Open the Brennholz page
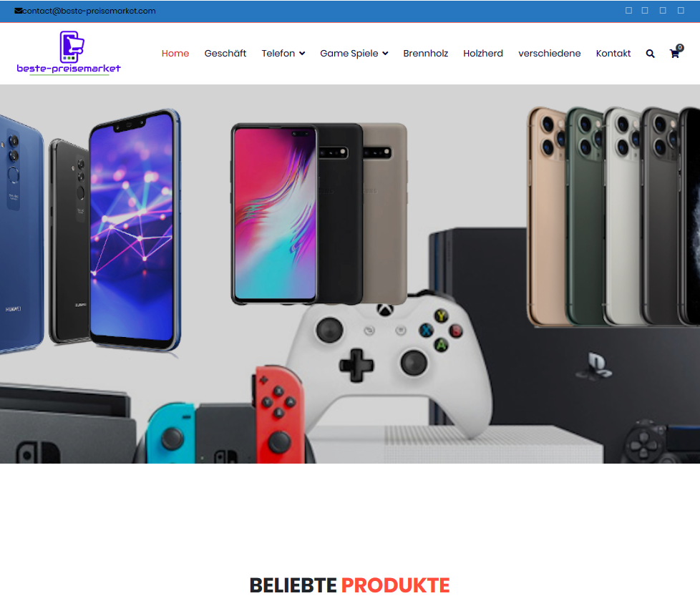Viewport: 700px width, 606px height. click(425, 53)
